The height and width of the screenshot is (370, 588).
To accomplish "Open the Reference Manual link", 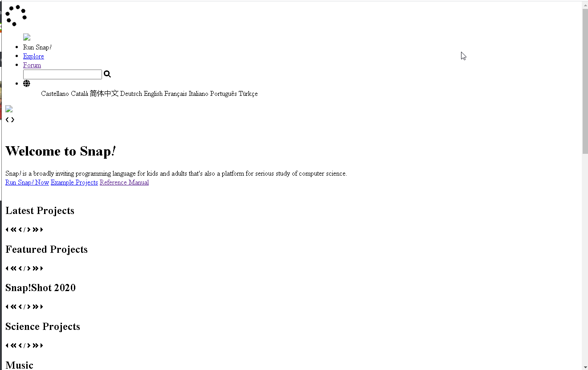I will (124, 182).
